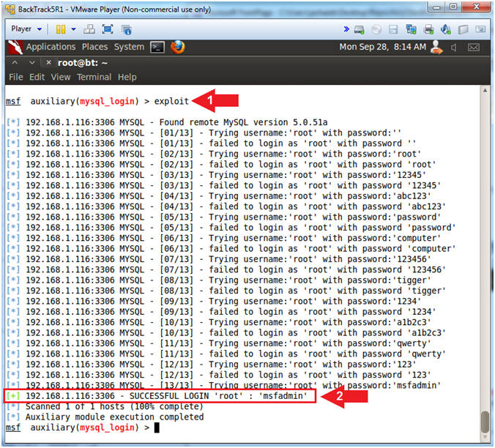This screenshot has width=495, height=448.
Task: Click the volume speaker icon in panel
Action: [454, 48]
